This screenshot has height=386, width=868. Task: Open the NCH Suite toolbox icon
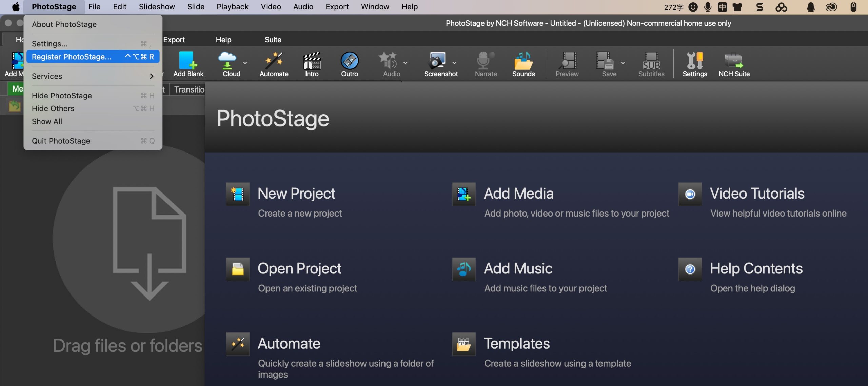[734, 61]
